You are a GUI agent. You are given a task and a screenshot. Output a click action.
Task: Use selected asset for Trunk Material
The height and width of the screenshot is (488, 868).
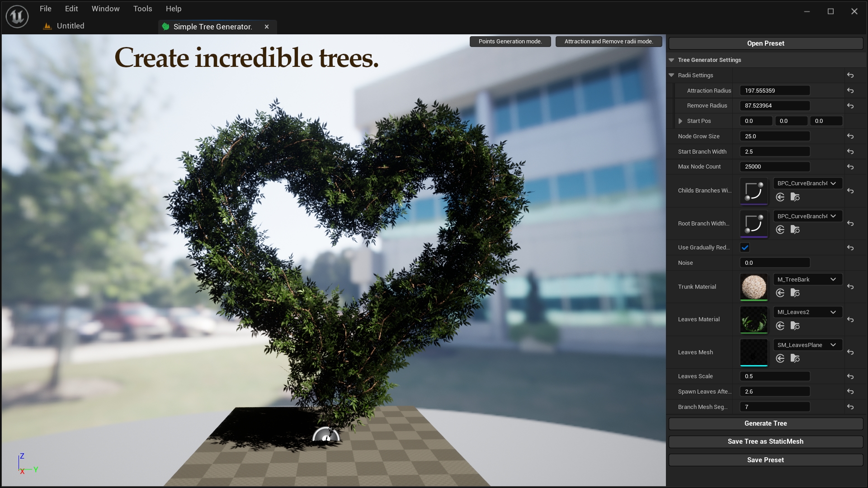[781, 293]
